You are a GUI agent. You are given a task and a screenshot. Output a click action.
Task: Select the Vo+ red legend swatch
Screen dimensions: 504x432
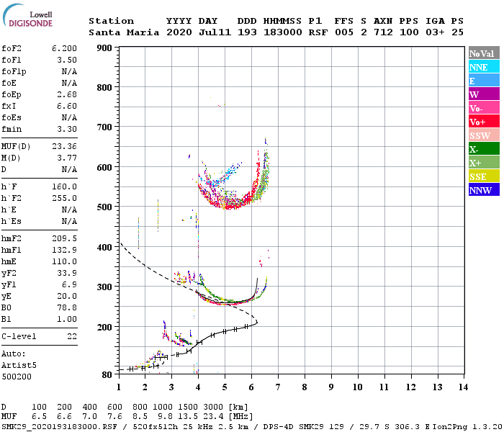484,121
